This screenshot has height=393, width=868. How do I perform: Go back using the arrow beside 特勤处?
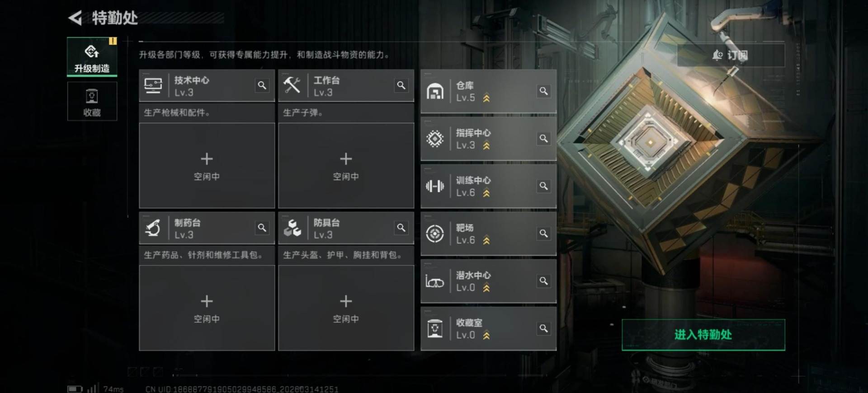click(x=75, y=18)
